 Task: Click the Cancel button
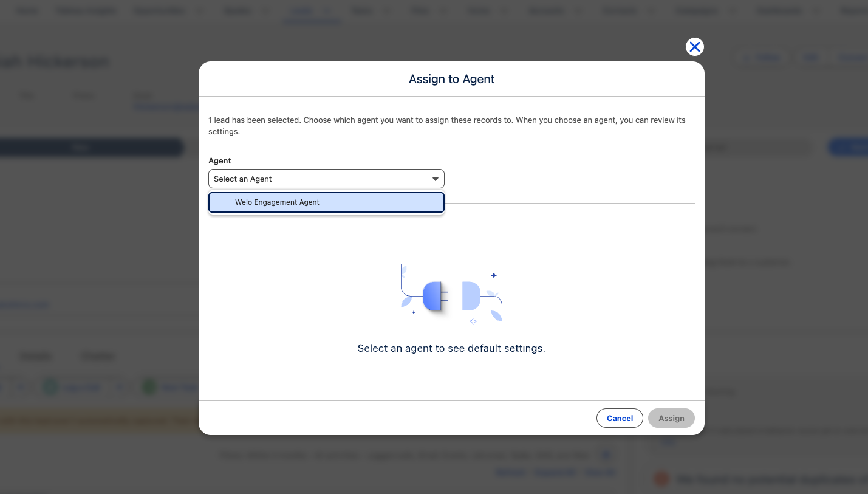[x=620, y=418]
